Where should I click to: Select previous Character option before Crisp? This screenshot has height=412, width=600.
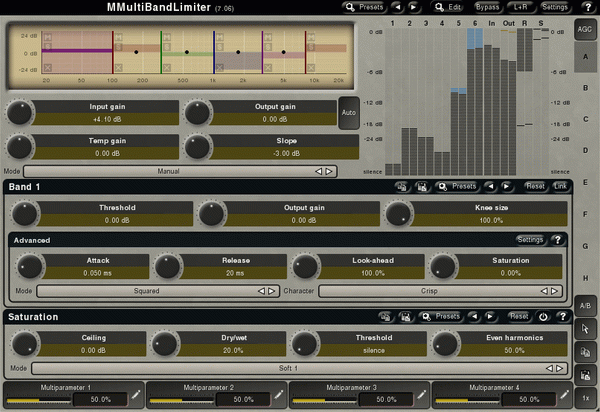pos(544,291)
